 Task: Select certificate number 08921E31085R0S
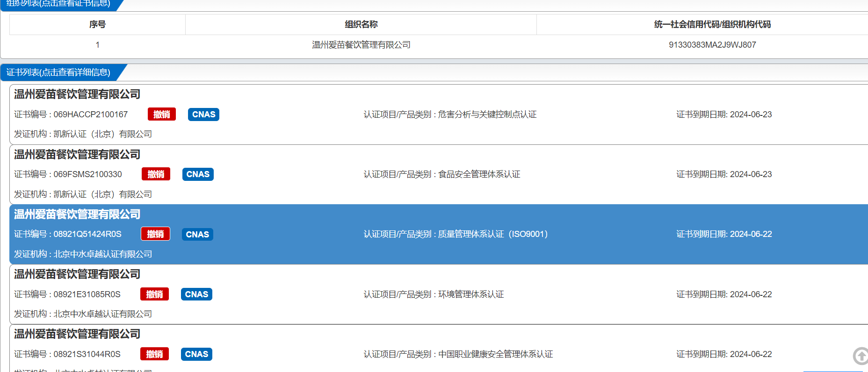tap(87, 294)
